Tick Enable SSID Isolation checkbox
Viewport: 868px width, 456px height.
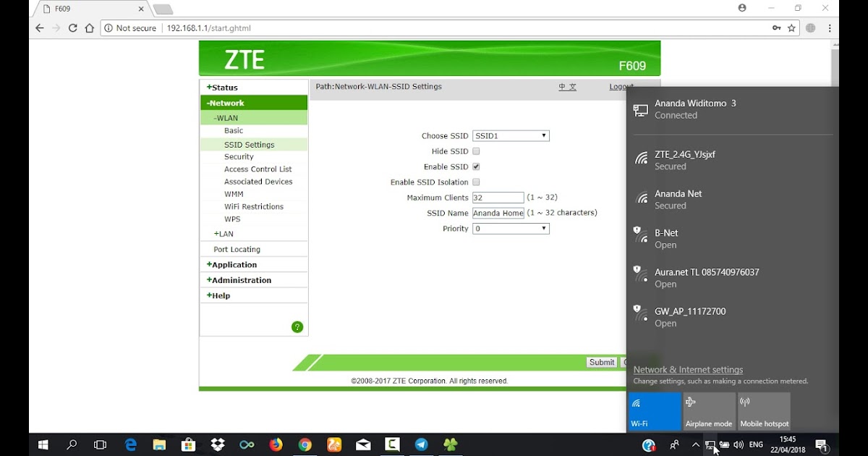pyautogui.click(x=476, y=182)
